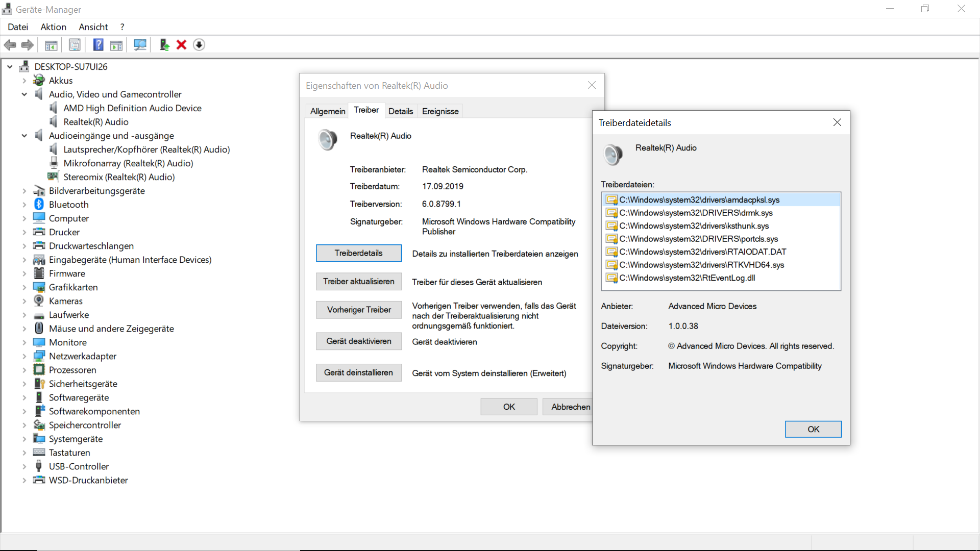980x551 pixels.
Task: Expand the Grafikkarten category
Action: click(x=24, y=287)
